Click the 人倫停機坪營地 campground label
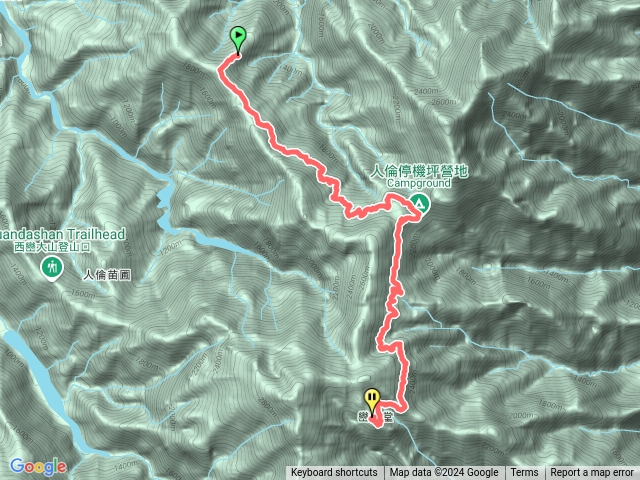The image size is (640, 480). point(419,171)
